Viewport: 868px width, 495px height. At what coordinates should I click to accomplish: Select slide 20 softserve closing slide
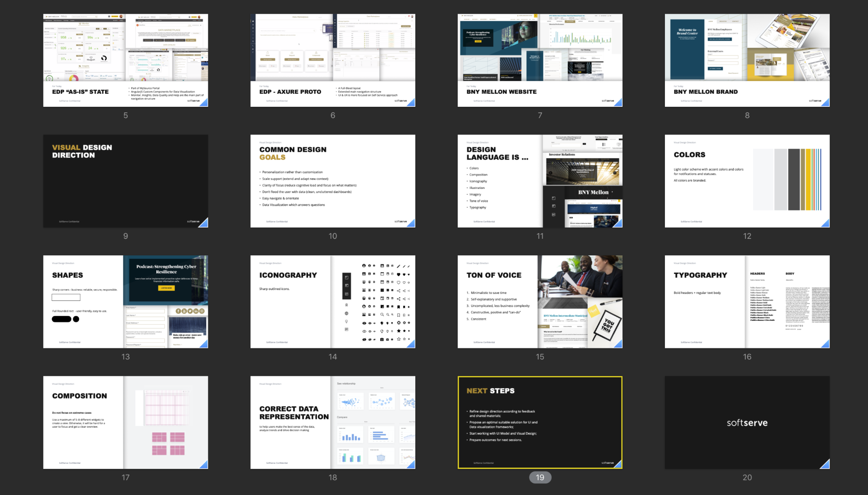tap(747, 422)
